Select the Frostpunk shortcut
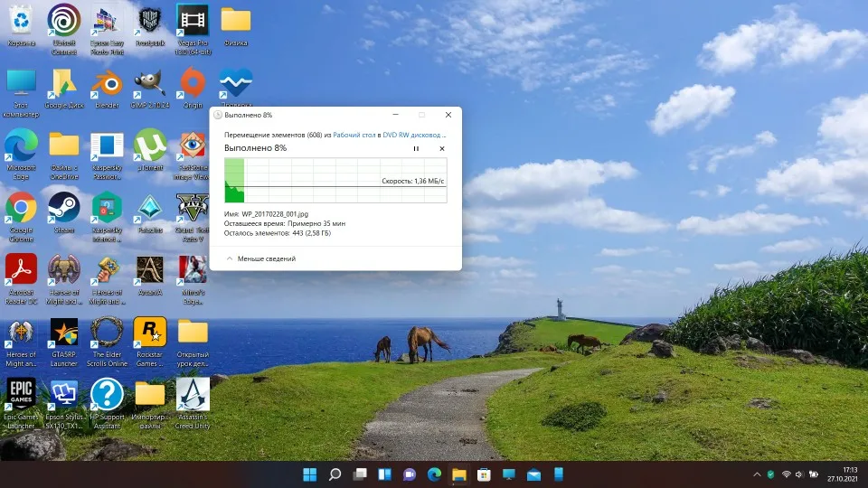868x488 pixels. click(x=149, y=26)
